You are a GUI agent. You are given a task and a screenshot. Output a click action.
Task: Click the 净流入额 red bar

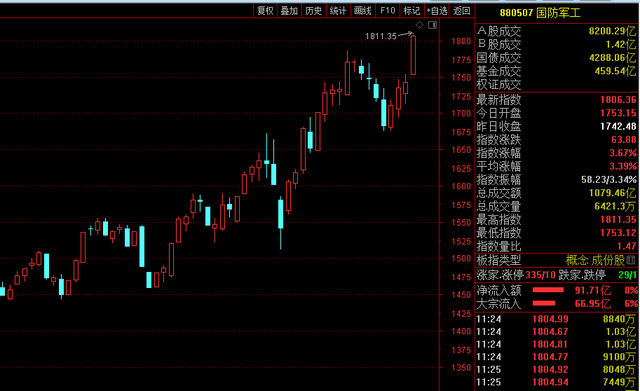pos(548,290)
